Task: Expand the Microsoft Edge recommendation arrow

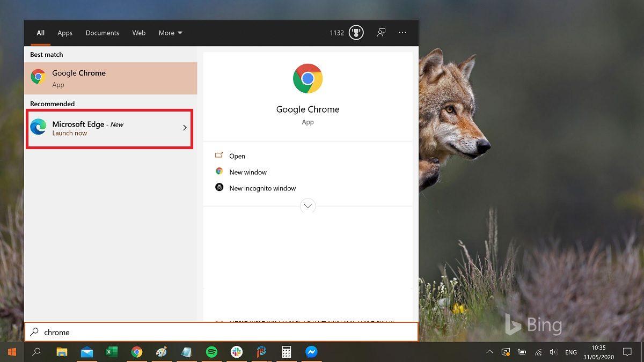Action: [x=185, y=129]
